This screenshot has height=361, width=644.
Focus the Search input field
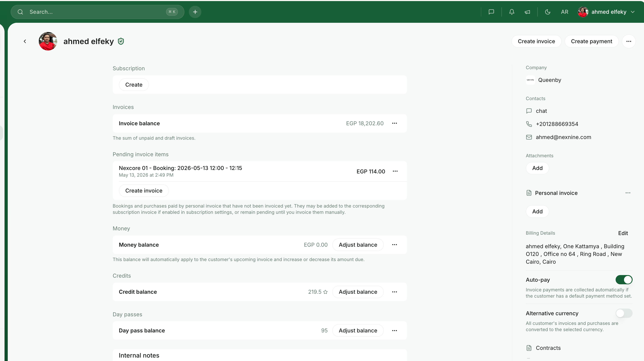[x=97, y=12]
